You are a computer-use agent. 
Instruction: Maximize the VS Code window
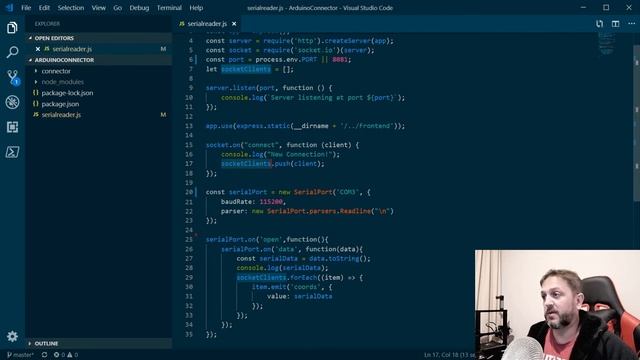606,7
